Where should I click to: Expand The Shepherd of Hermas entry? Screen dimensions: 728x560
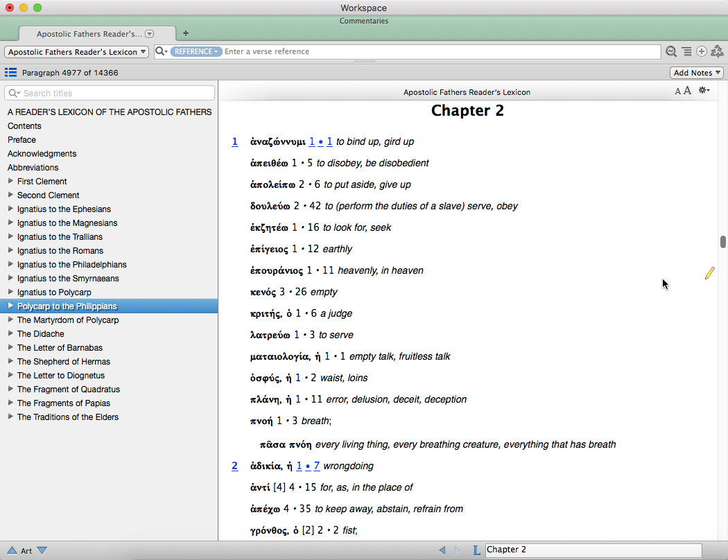click(x=10, y=361)
